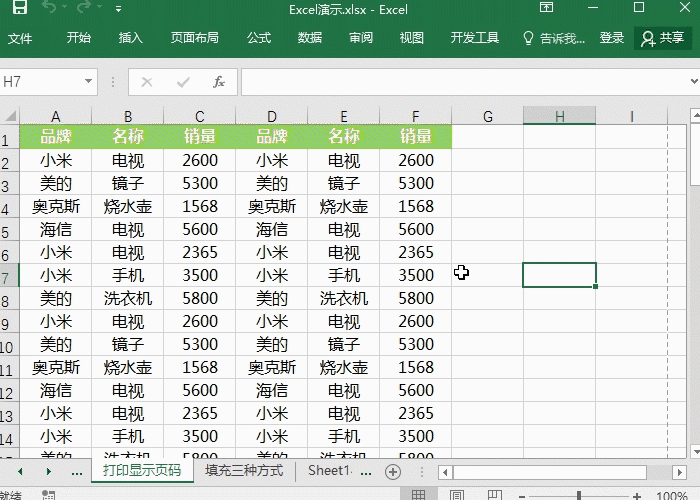Switch to 填充三种方式 sheet tab

(x=244, y=471)
